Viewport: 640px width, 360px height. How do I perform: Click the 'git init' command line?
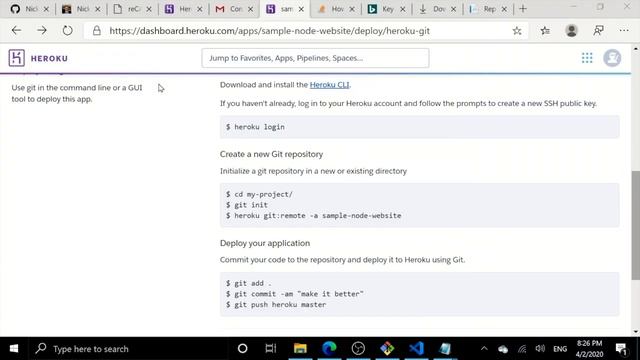pyautogui.click(x=247, y=205)
